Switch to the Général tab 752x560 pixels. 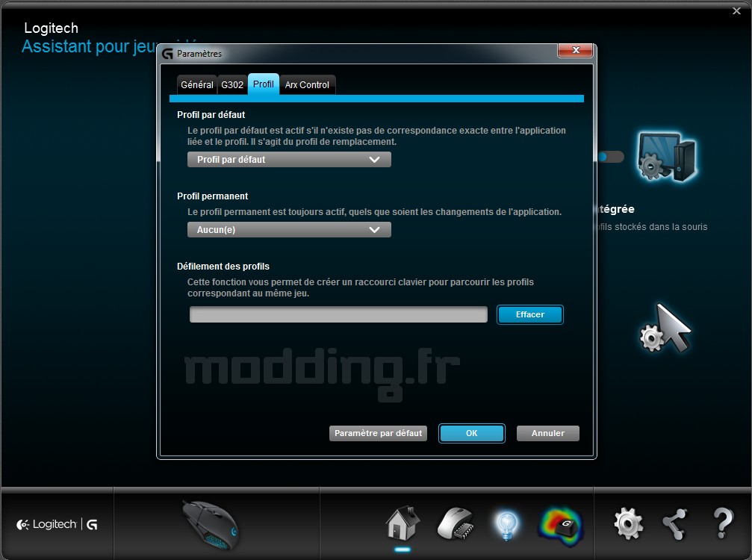click(196, 85)
